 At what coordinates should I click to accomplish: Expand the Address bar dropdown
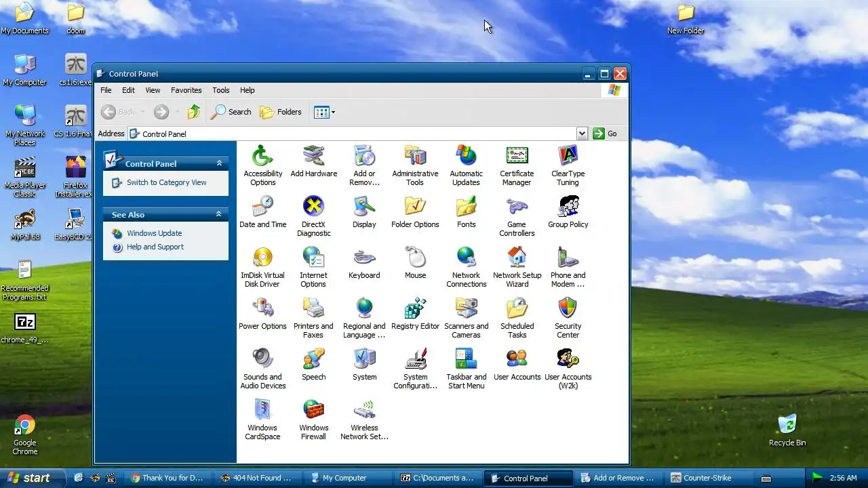point(582,134)
